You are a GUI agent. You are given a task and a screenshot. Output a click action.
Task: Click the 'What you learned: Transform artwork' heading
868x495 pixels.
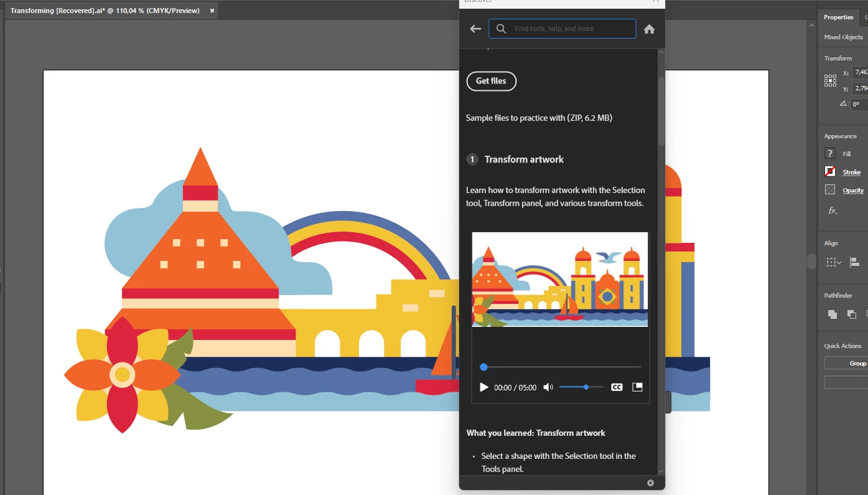point(536,433)
